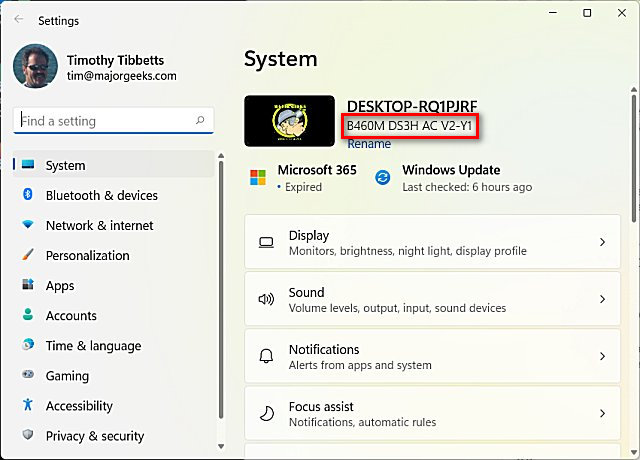Open the System category

coord(113,164)
